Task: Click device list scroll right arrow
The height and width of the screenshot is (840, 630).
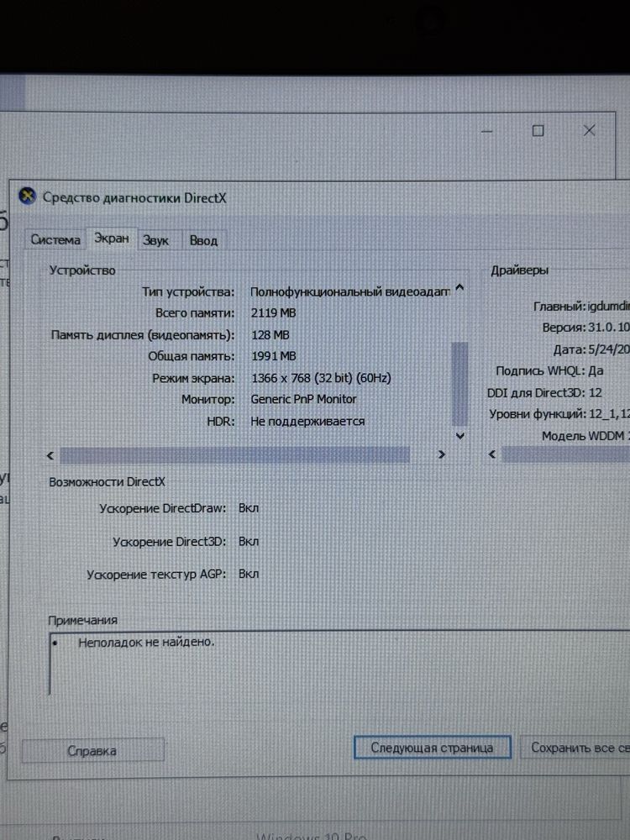Action: tap(442, 454)
